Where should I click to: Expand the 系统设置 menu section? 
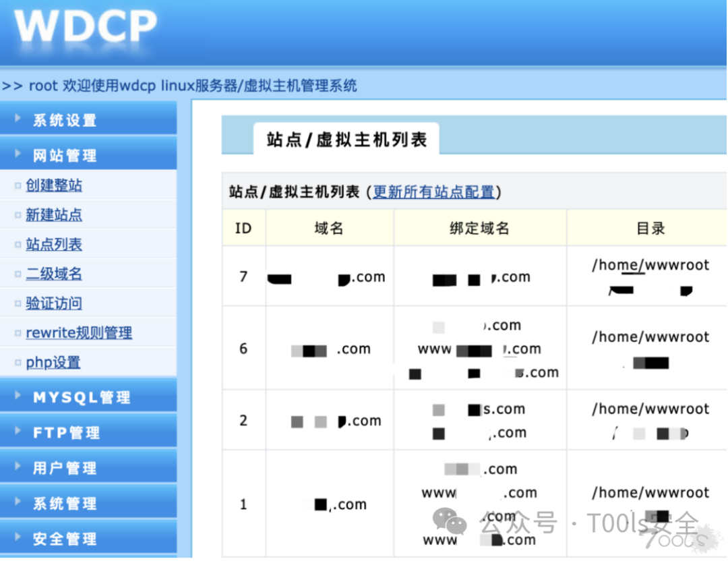coord(88,120)
